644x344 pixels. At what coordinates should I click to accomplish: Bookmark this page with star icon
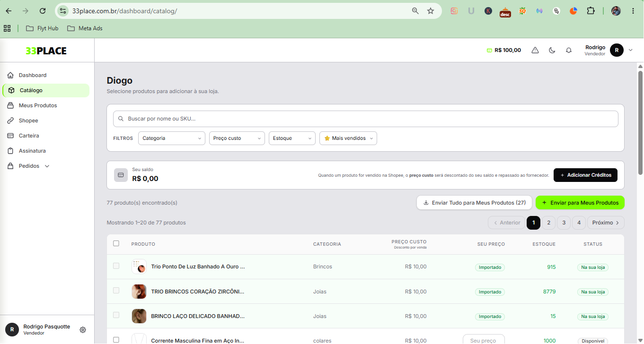(431, 11)
